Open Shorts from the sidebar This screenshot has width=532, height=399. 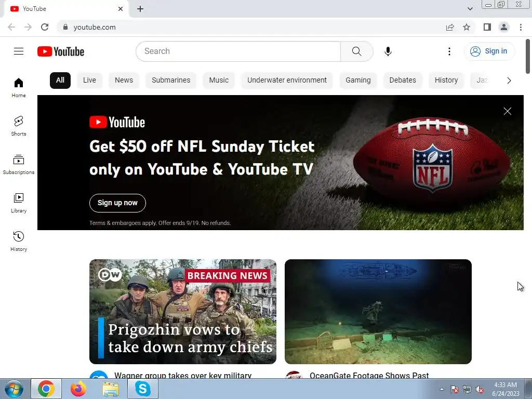tap(19, 126)
